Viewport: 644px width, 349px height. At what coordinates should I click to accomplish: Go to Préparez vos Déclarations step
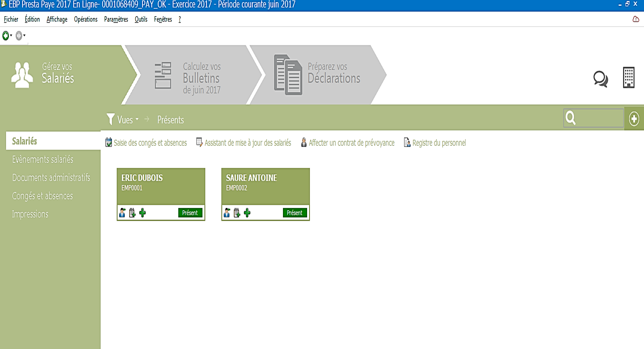(x=318, y=75)
